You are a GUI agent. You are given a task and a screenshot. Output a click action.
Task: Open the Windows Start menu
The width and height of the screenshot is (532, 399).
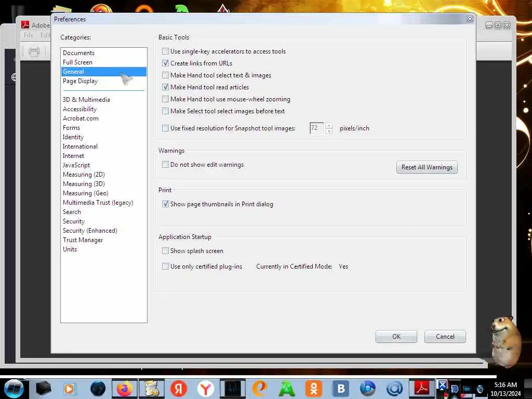(x=14, y=389)
